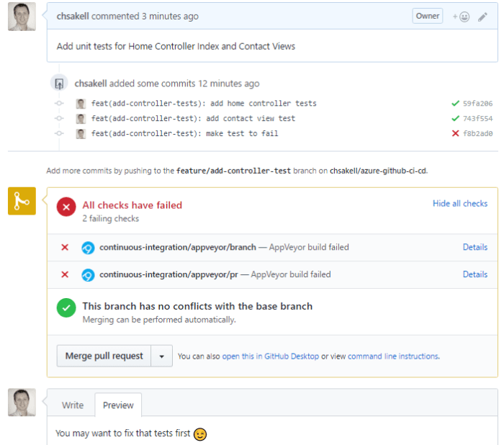Image resolution: width=504 pixels, height=445 pixels.
Task: View the command line instructions link
Action: click(x=393, y=356)
